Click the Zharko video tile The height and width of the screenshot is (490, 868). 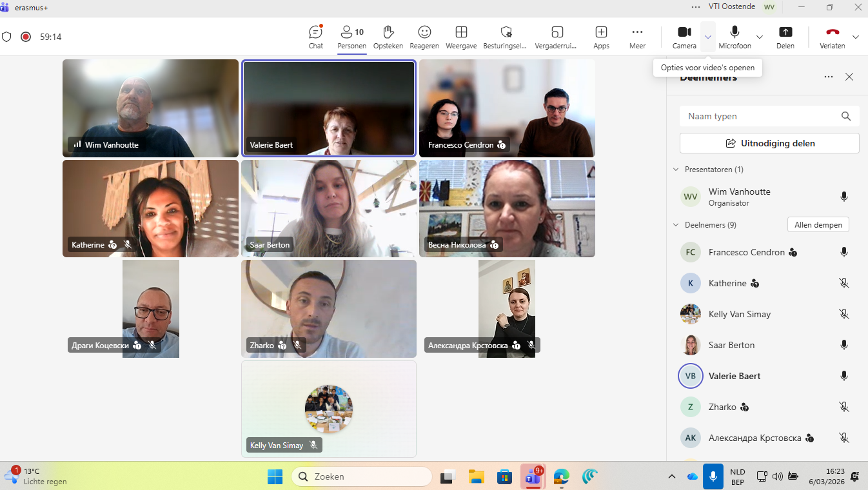[329, 309]
